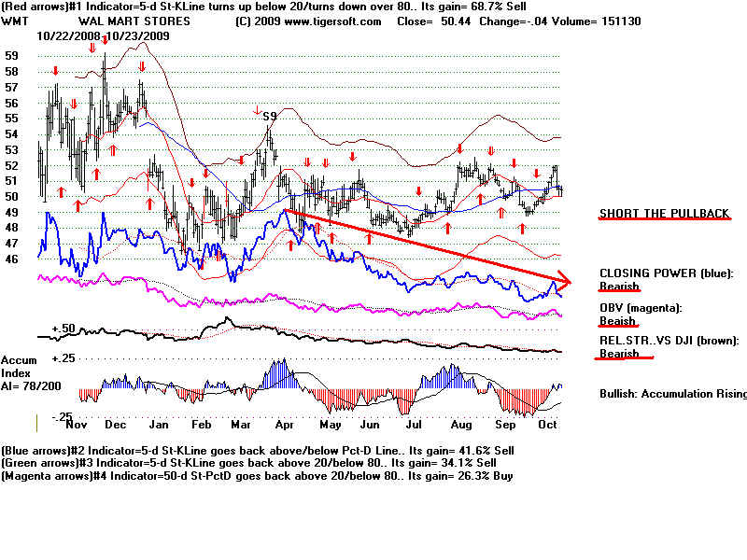Viewport: 747px width, 560px height.
Task: Select the SHORT THE PULLBACK heading
Action: 664,214
